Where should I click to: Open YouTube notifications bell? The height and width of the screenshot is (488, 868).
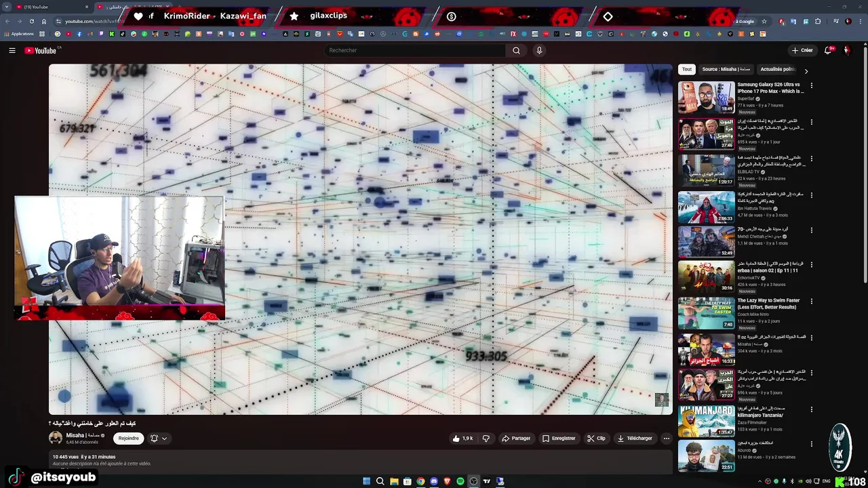pyautogui.click(x=828, y=50)
